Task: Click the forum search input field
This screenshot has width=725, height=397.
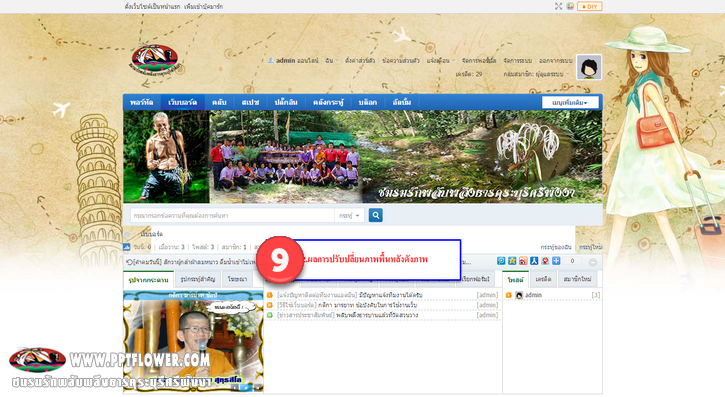Action: point(232,215)
